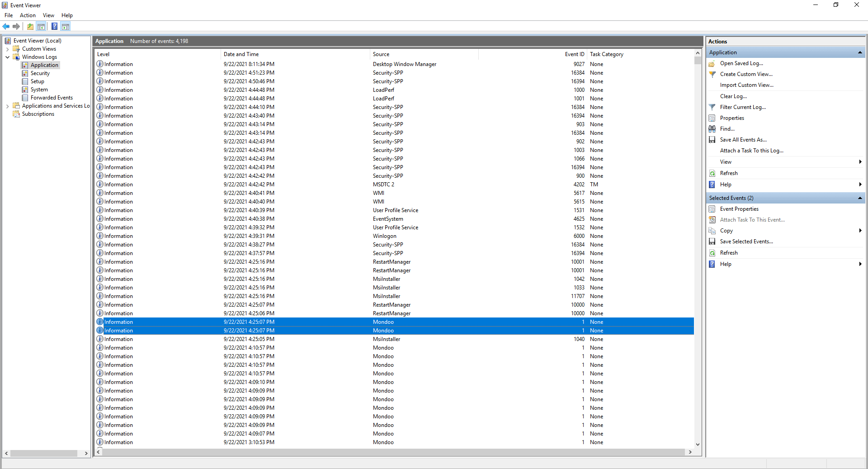The width and height of the screenshot is (868, 469).
Task: Collapse the Application actions section
Action: 860,52
